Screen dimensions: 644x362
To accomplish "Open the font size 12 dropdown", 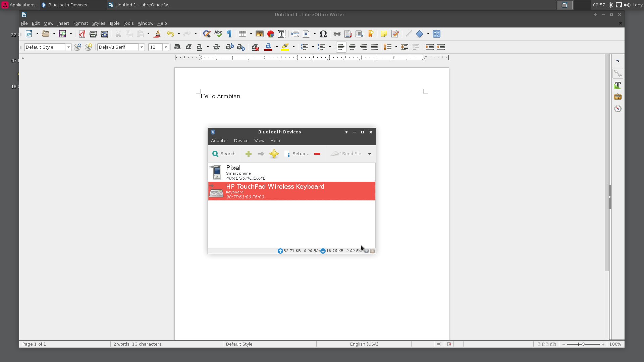I will [x=166, y=47].
